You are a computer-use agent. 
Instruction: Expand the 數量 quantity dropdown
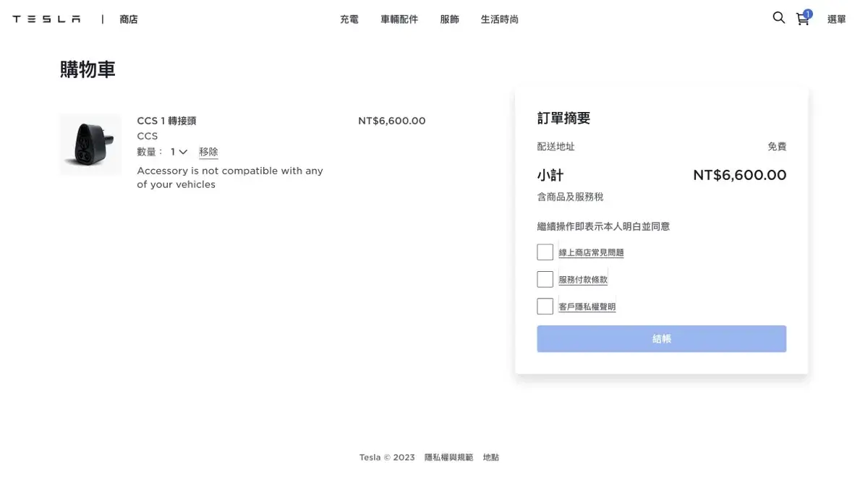click(179, 152)
